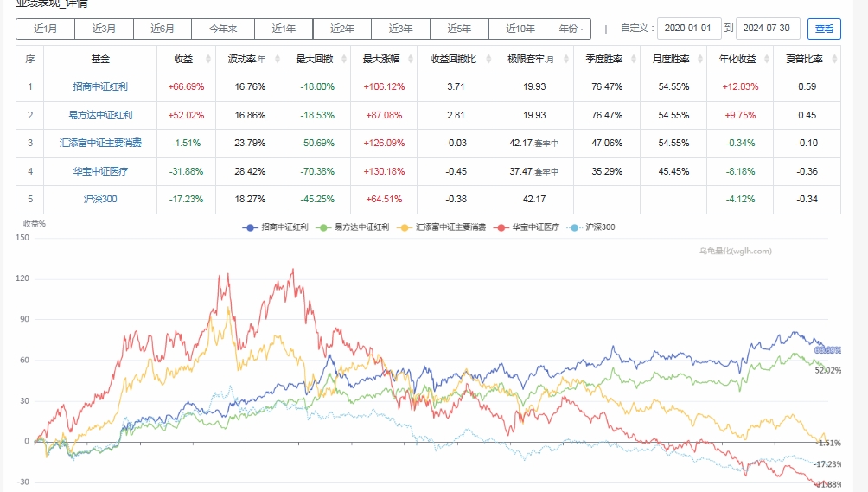Viewport: 868px width, 492px height.
Task: Select the 近1年 period tab
Action: (283, 29)
